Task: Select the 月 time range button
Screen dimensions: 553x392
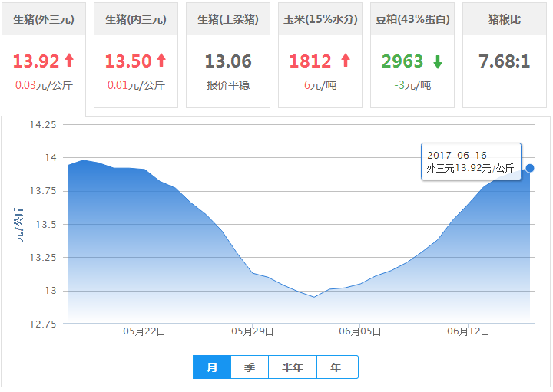Action: click(212, 367)
